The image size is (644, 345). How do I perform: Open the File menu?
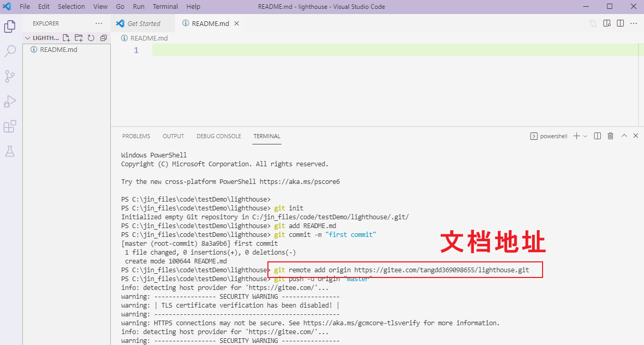24,7
